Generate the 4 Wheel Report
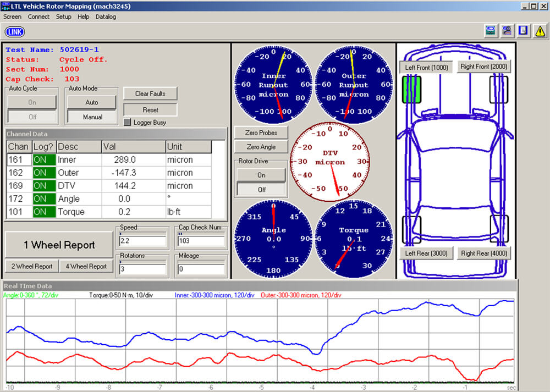Screen dimensions: 550x392 [86, 266]
